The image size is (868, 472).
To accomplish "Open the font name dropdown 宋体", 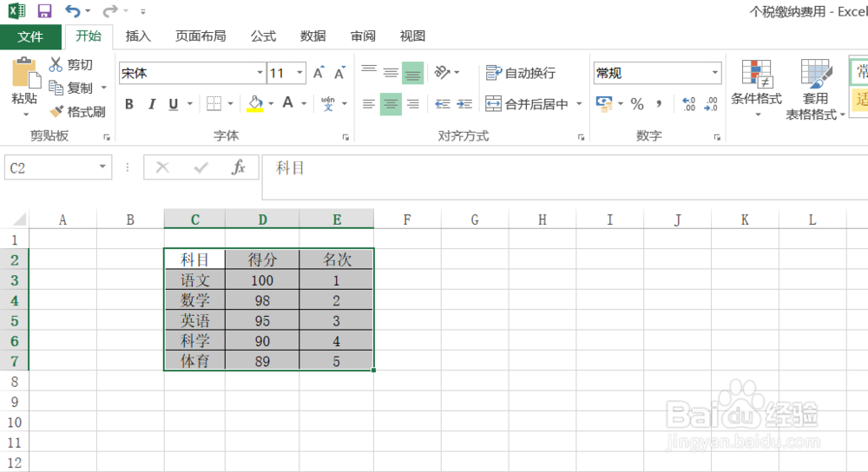I will [x=260, y=73].
